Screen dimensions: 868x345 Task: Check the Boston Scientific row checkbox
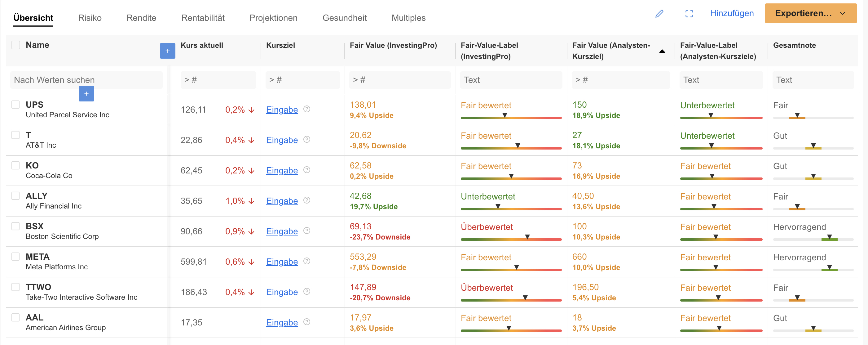15,226
